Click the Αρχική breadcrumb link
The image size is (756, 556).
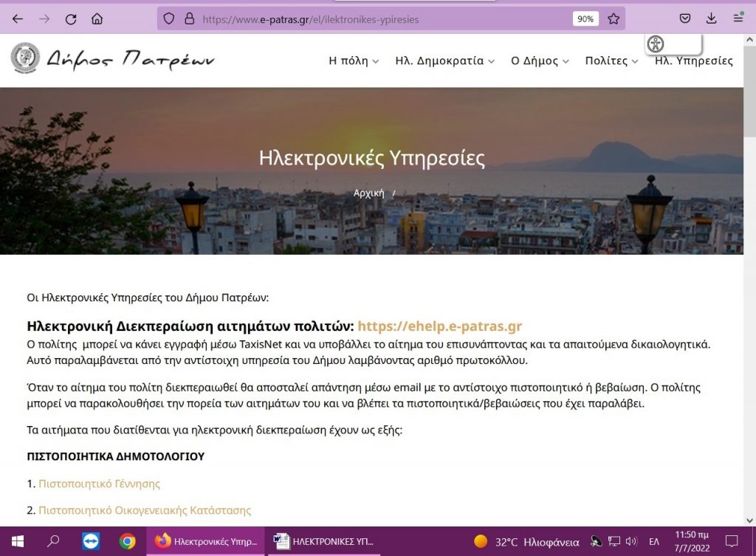coord(370,193)
